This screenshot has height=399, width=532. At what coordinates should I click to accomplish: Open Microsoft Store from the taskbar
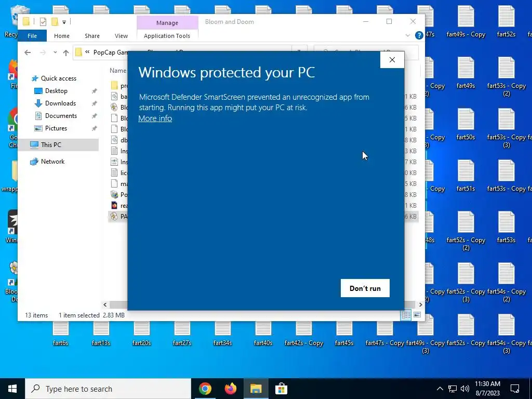tap(281, 389)
